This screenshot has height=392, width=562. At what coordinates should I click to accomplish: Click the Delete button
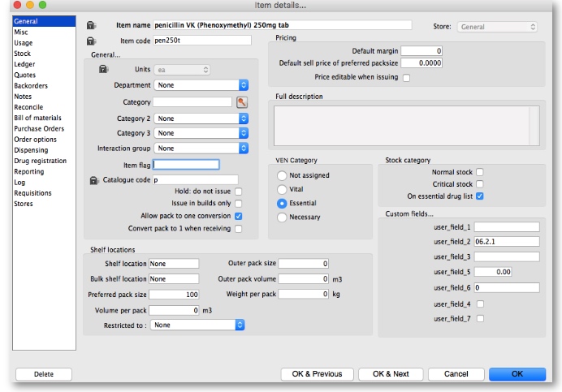pos(44,374)
